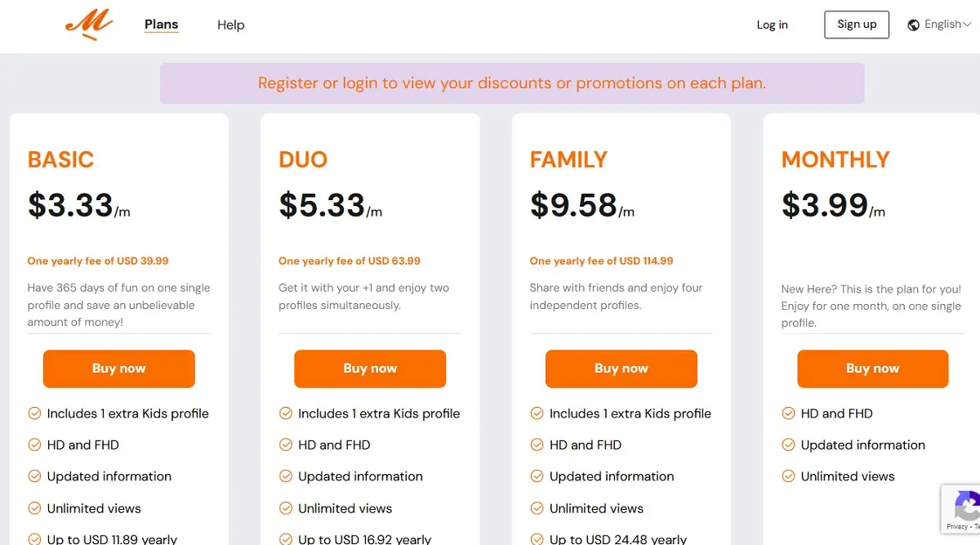Click the BASIC plan HD and FHD checkmark icon

(34, 445)
